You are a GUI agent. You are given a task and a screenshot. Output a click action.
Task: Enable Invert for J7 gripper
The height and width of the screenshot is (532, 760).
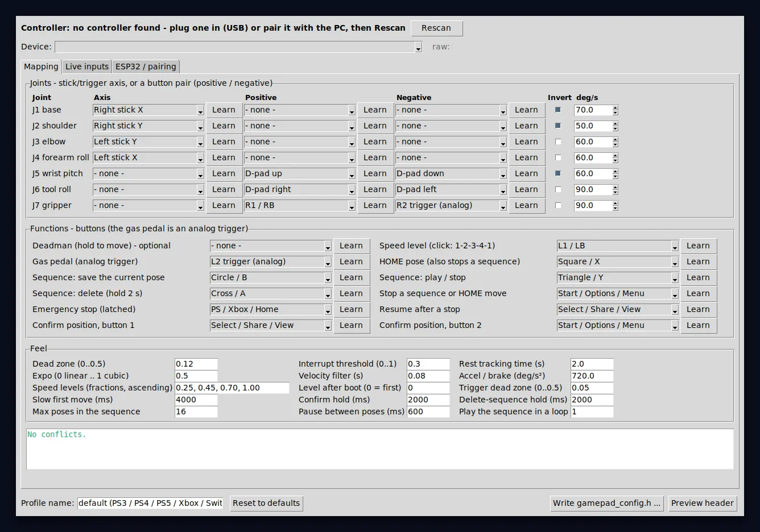[558, 205]
